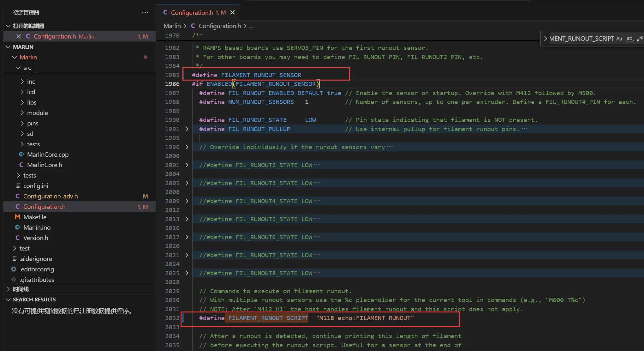644x351 pixels.
Task: Open the .editorconfig gear file
Action: pyautogui.click(x=37, y=269)
